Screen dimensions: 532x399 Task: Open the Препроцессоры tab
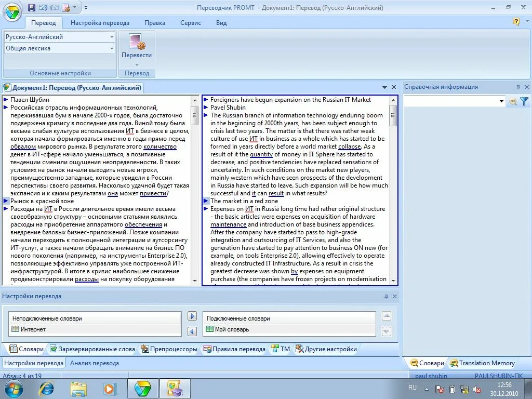coord(169,349)
